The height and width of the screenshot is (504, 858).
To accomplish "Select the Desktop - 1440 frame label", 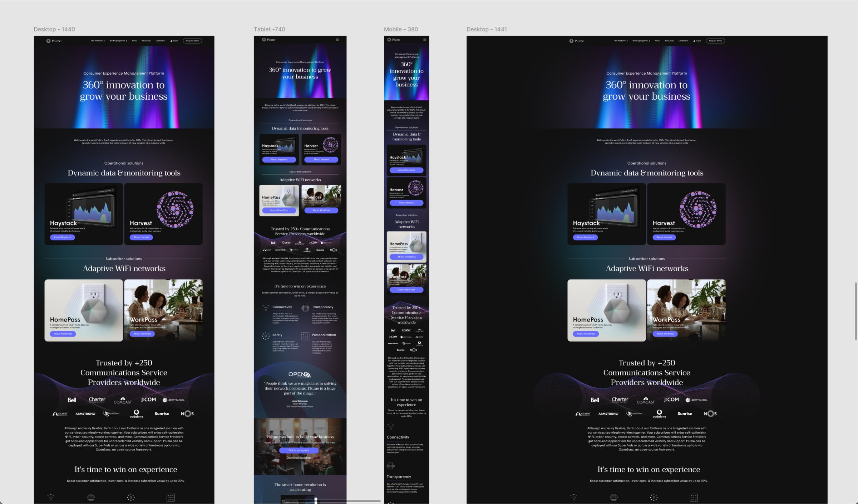I will 54,29.
